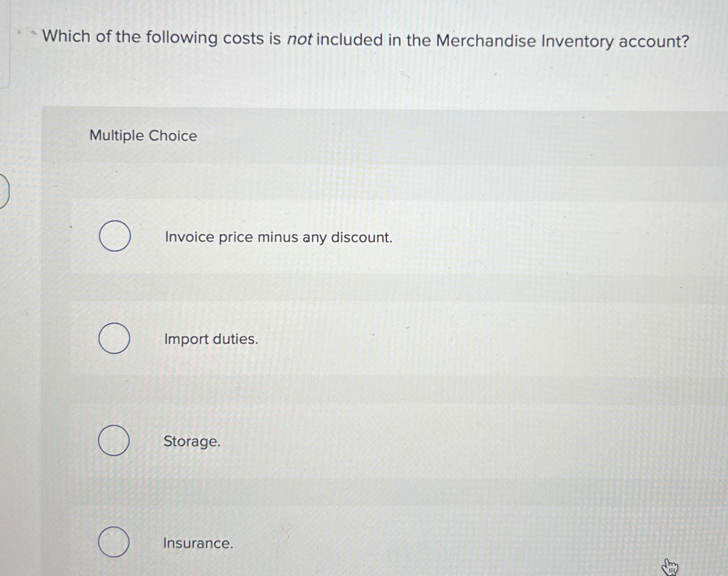Select the Import duties radio button
The image size is (728, 576).
115,339
